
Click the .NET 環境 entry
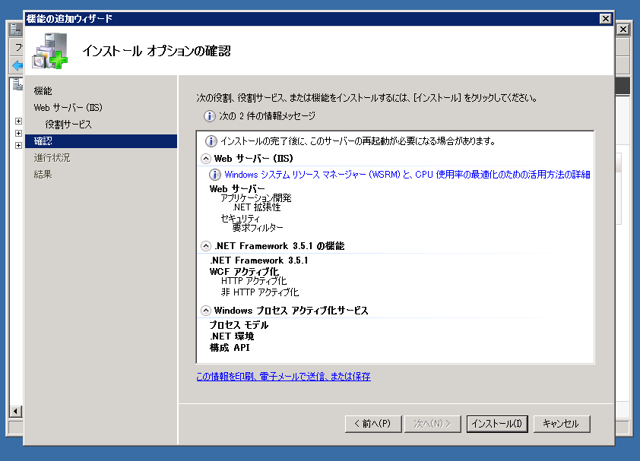click(232, 336)
